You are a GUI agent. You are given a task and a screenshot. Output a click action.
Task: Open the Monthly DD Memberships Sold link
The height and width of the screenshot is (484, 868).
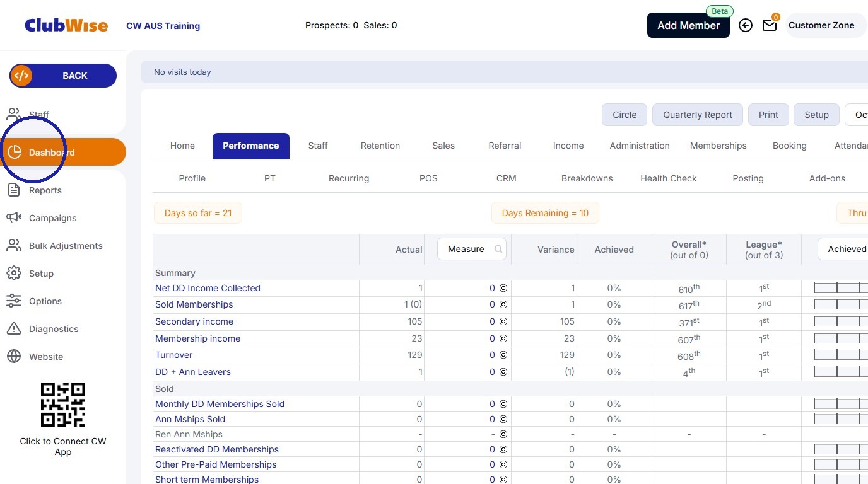point(220,404)
